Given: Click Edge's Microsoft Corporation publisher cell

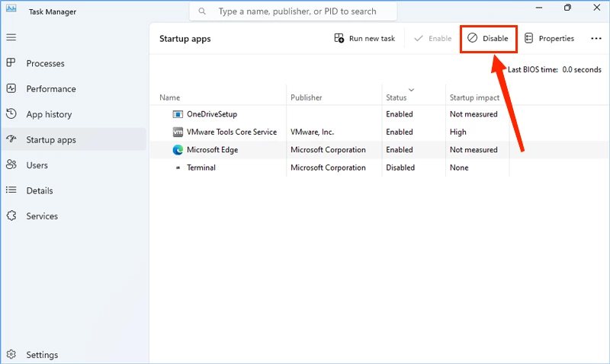Looking at the screenshot, I should (x=328, y=150).
